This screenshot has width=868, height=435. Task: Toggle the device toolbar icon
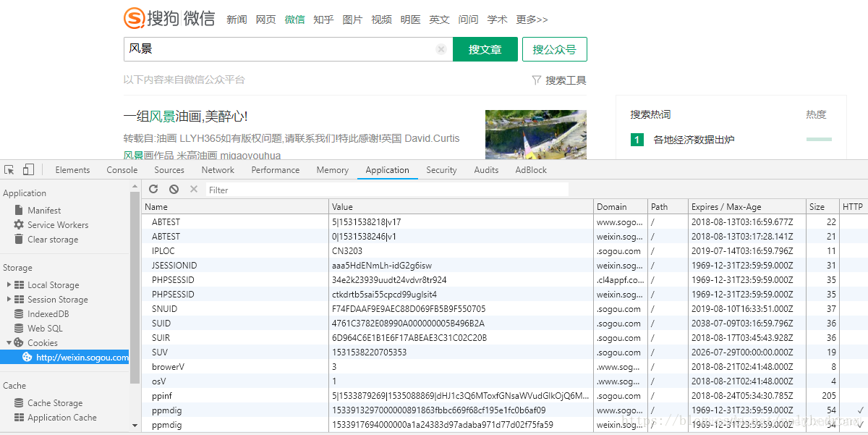pyautogui.click(x=28, y=170)
